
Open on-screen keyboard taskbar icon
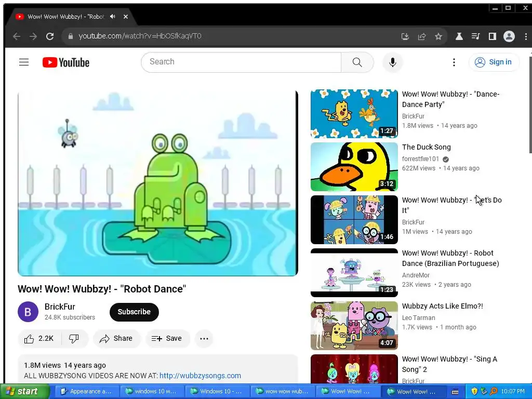[455, 392]
